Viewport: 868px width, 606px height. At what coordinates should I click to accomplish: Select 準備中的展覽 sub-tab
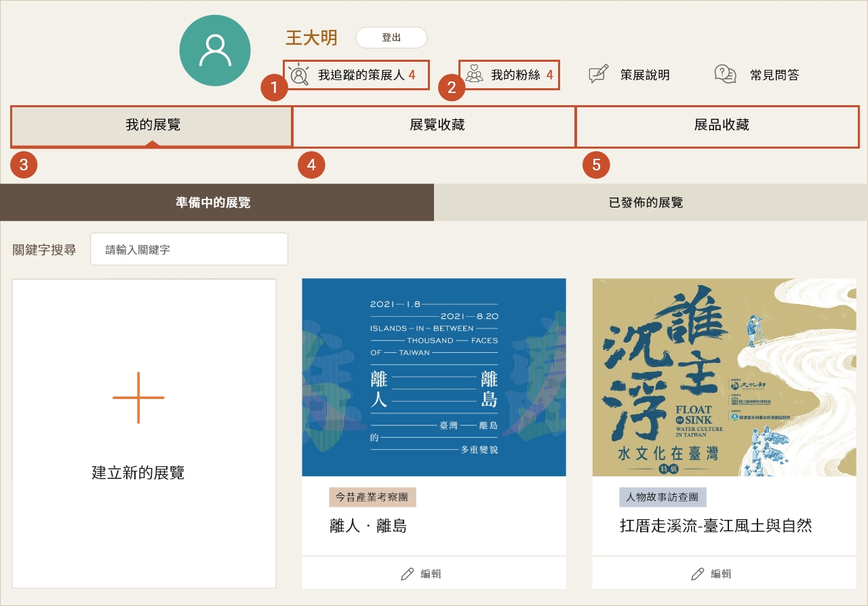[217, 202]
